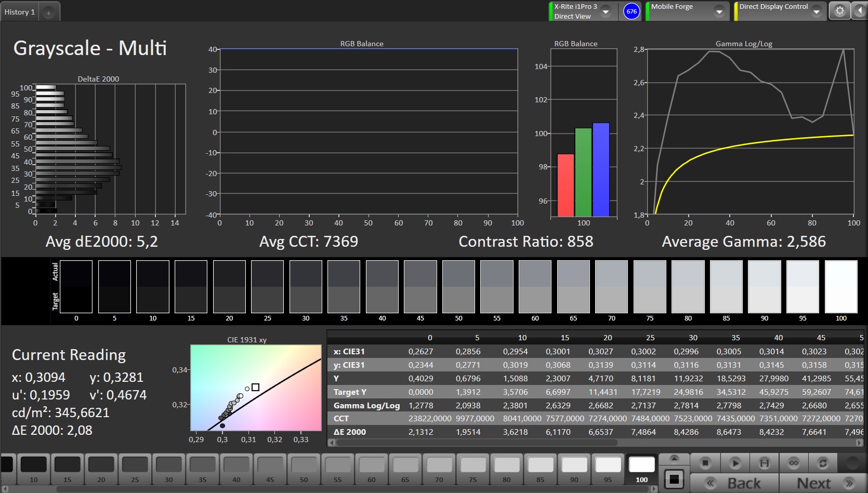Open the settings gear in the top bar
Image resolution: width=868 pixels, height=493 pixels.
(839, 11)
